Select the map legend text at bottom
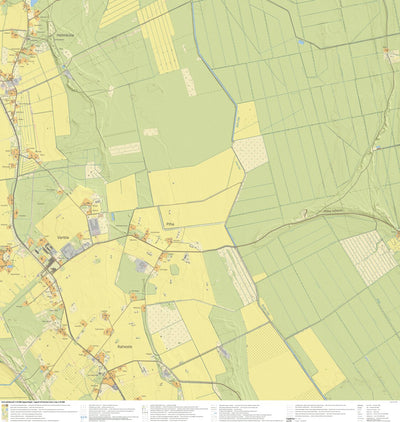 [200, 412]
